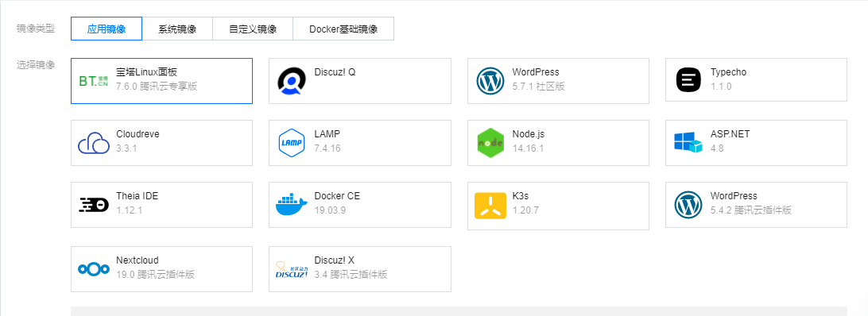The image size is (868, 316).
Task: Click the ASP.NET Windows logo icon
Action: [688, 143]
